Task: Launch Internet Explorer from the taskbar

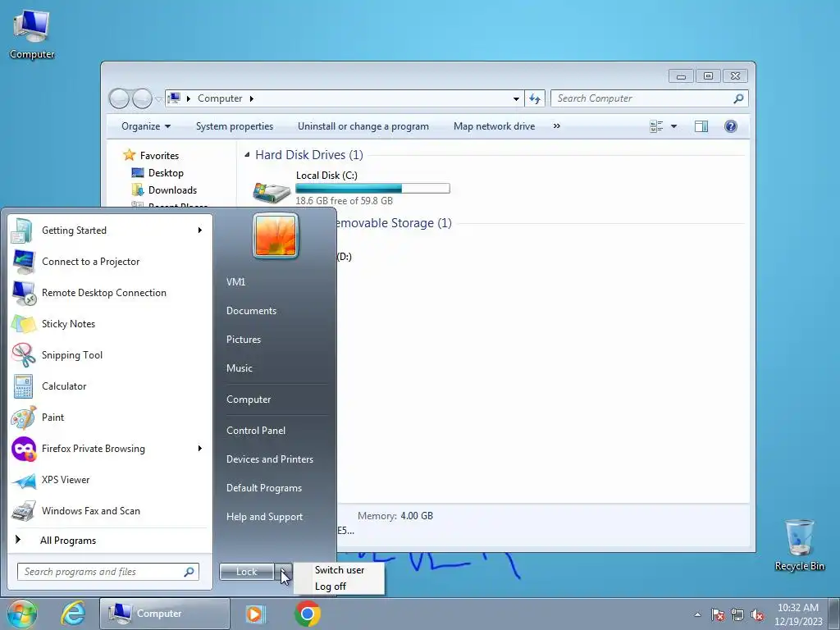Action: [73, 614]
